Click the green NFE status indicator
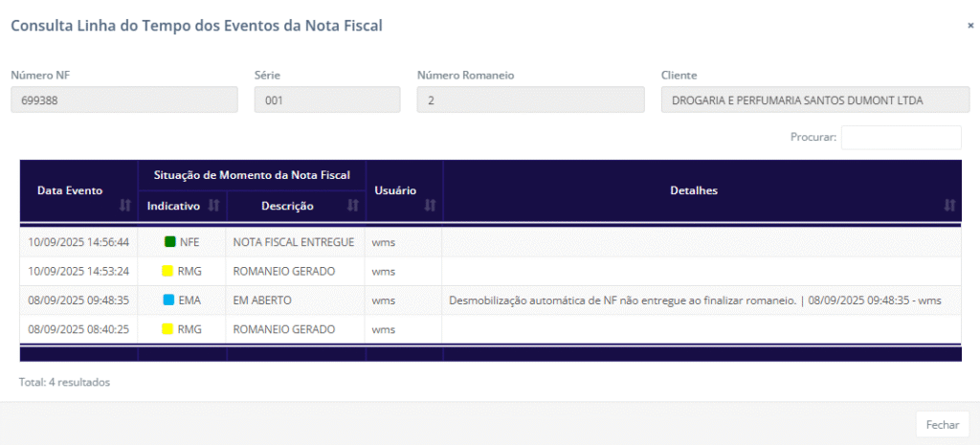Viewport: 980px width, 445px height. pyautogui.click(x=170, y=242)
